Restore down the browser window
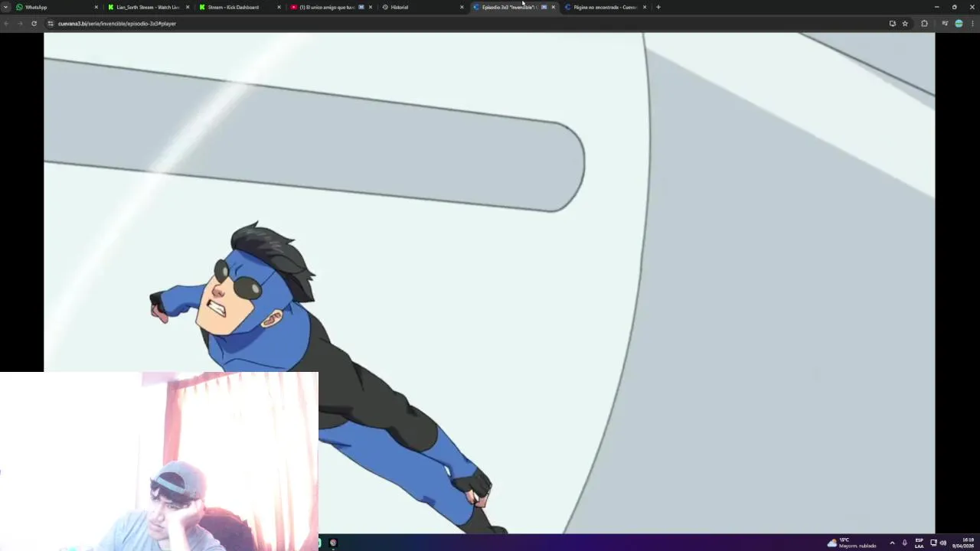Screen dimensions: 980x551 [954, 7]
